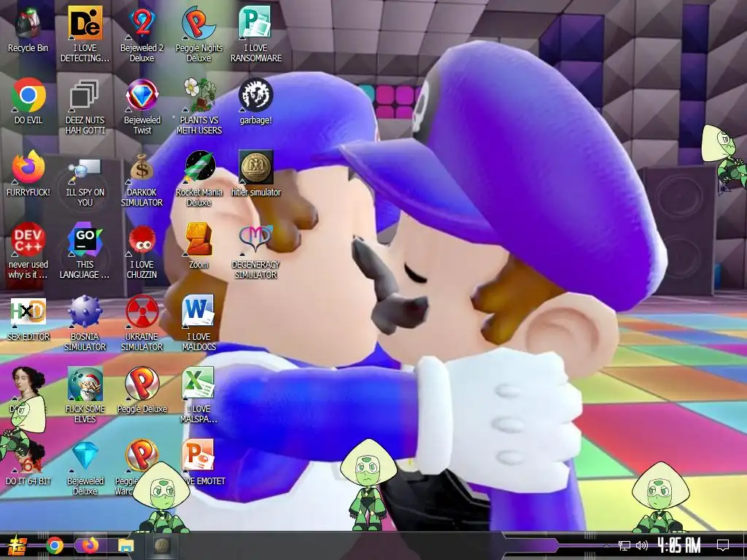The image size is (747, 560).
Task: Launch the I LOVE CHUZZIN red fuzzball icon
Action: [142, 239]
